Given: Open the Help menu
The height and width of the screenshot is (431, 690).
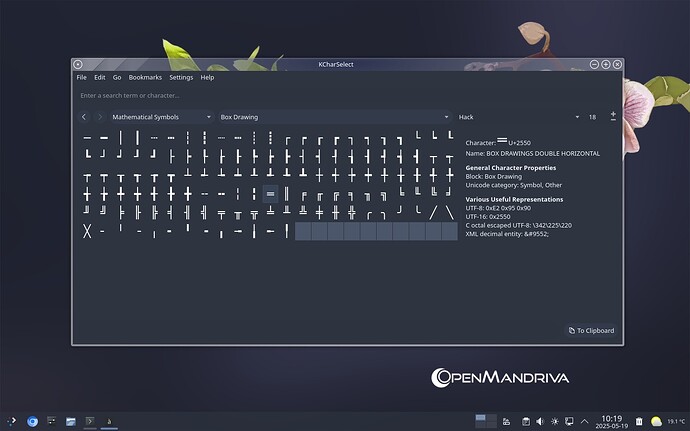Looking at the screenshot, I should (x=207, y=77).
